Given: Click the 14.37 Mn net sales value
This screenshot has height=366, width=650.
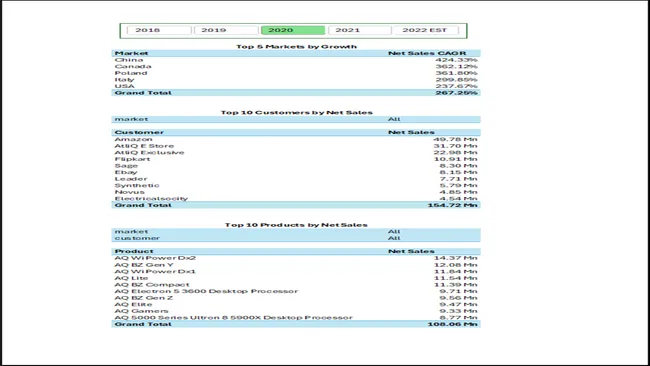Looking at the screenshot, I should pyautogui.click(x=455, y=258).
